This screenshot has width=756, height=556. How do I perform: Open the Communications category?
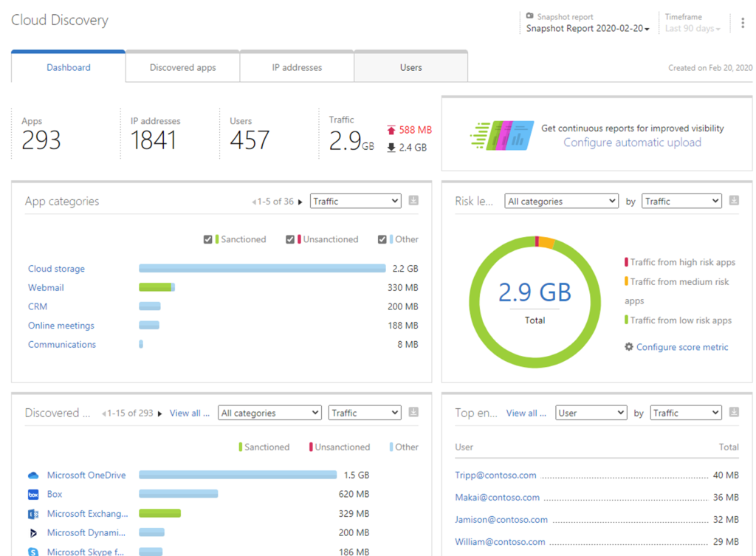click(x=62, y=344)
